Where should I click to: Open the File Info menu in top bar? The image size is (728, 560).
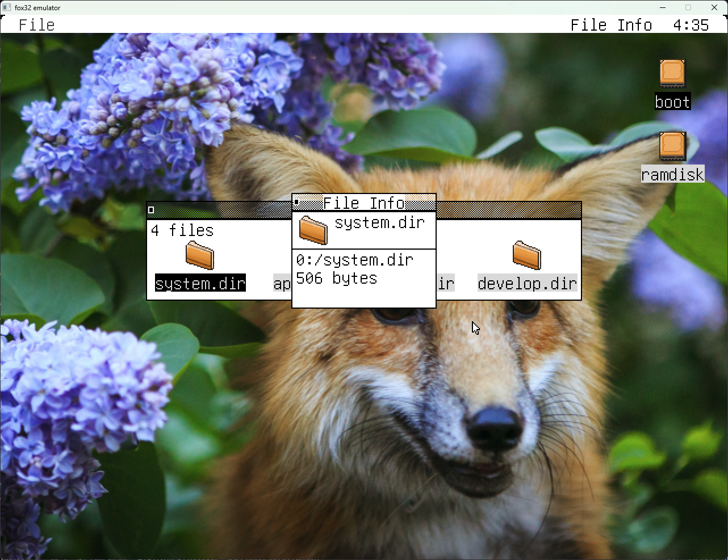[611, 25]
